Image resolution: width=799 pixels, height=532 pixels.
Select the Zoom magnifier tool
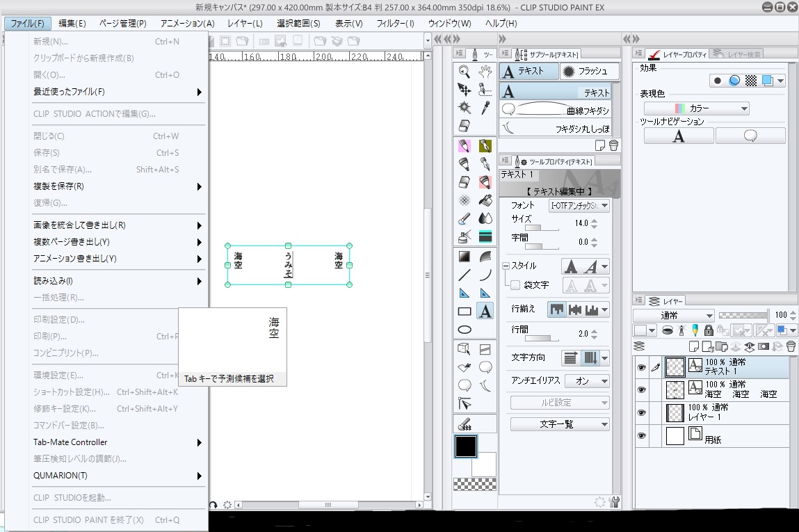(465, 71)
